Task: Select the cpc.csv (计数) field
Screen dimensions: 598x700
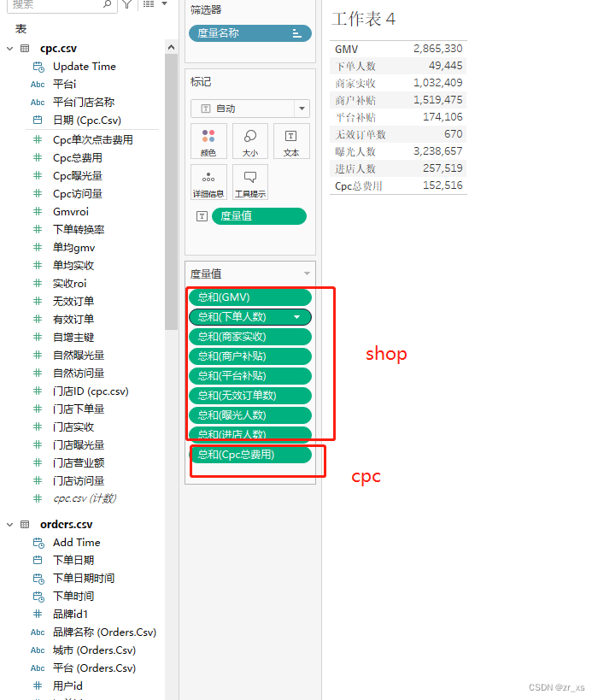Action: [85, 498]
